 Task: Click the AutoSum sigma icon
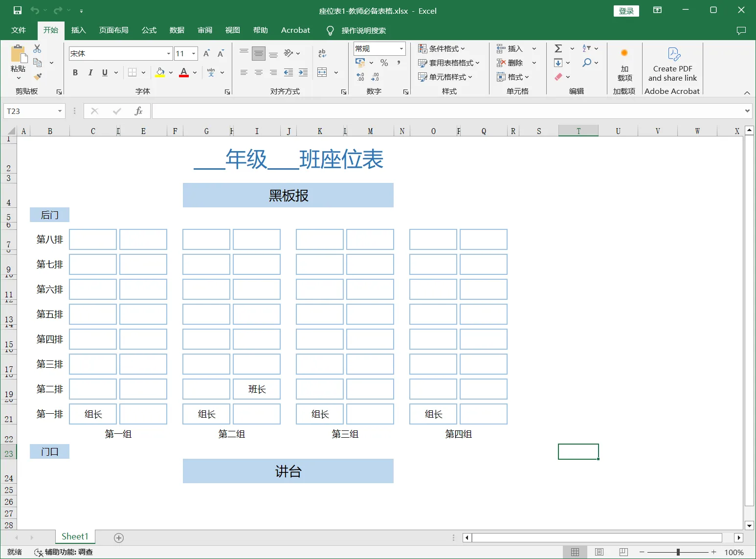pos(558,48)
